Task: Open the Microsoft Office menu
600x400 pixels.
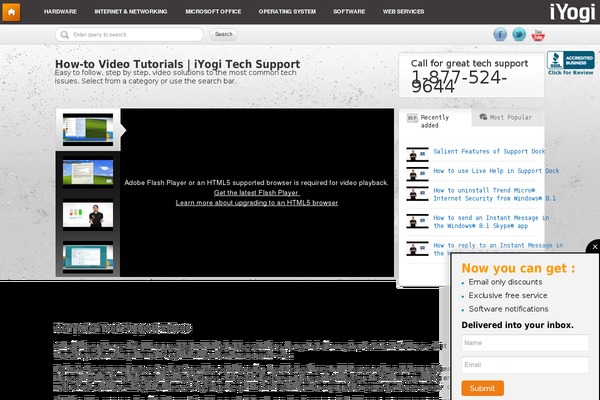Action: (213, 12)
